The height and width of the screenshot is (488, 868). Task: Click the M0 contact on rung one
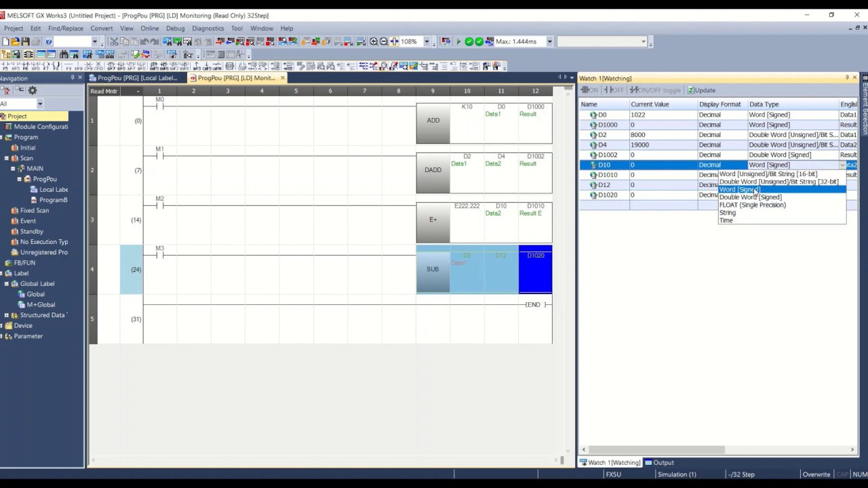tap(160, 106)
